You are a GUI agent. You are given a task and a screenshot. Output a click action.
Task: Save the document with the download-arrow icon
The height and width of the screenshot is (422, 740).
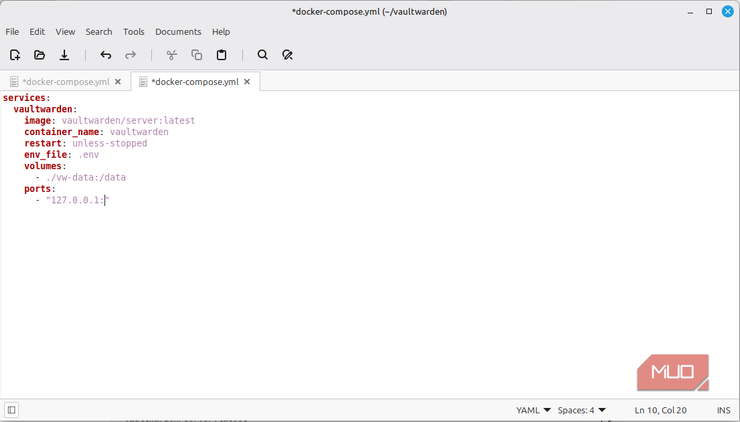click(64, 55)
